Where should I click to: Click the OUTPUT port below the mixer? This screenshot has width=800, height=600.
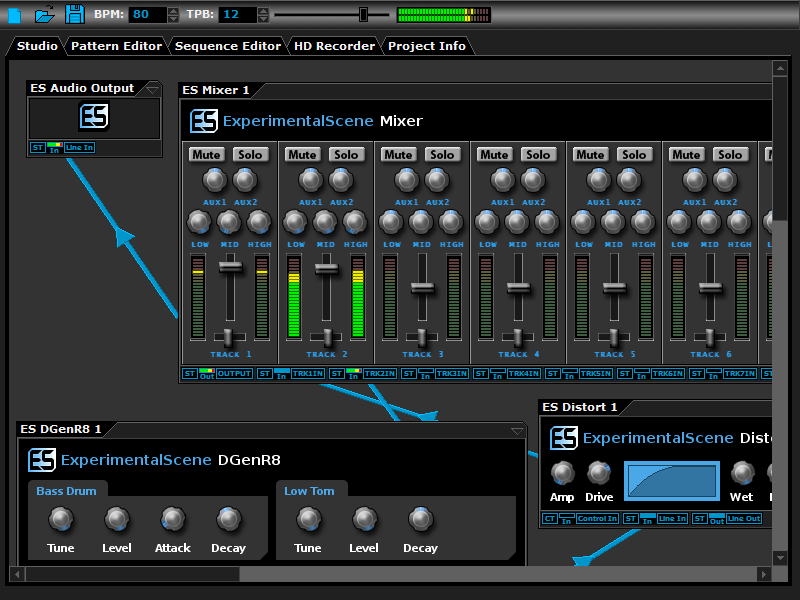233,373
